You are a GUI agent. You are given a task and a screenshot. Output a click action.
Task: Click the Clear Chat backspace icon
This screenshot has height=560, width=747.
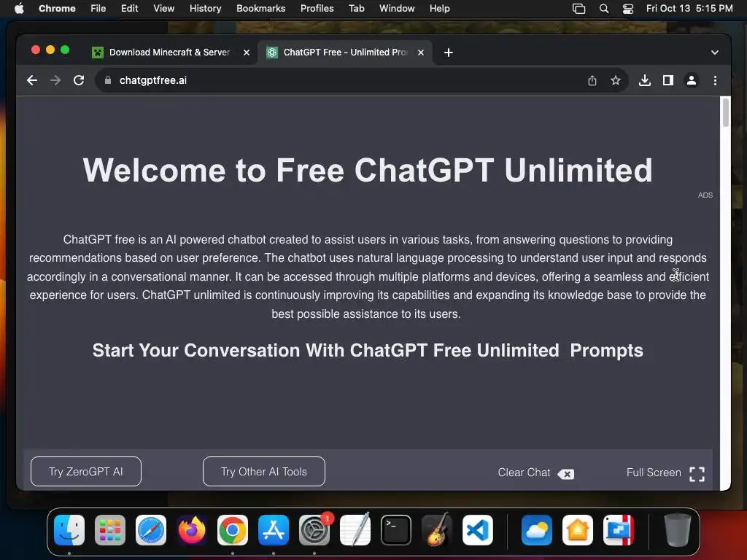click(565, 474)
